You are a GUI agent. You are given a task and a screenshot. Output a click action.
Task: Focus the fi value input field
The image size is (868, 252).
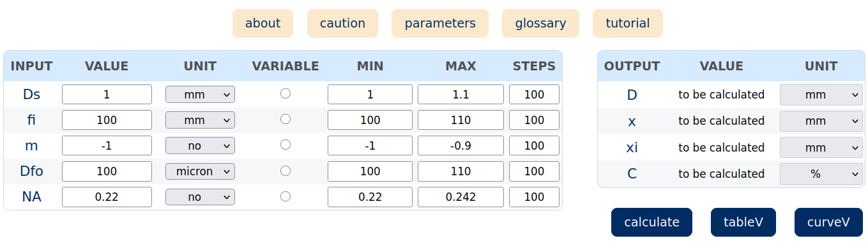click(x=107, y=120)
